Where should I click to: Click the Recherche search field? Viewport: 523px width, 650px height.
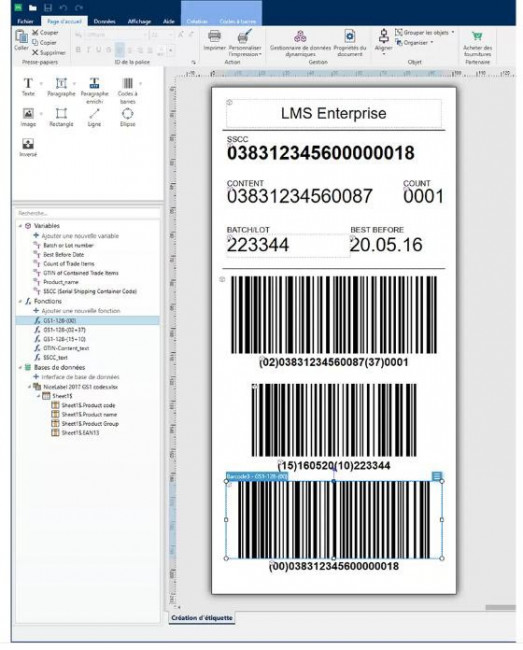point(87,213)
